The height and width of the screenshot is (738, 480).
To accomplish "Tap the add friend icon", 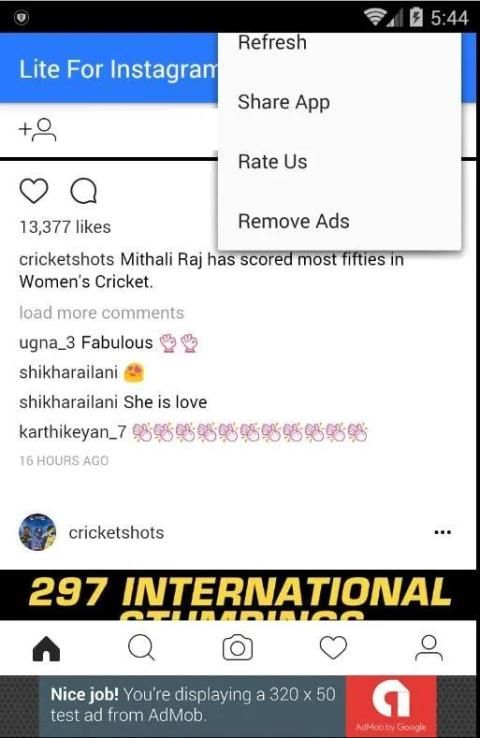I will tap(37, 129).
